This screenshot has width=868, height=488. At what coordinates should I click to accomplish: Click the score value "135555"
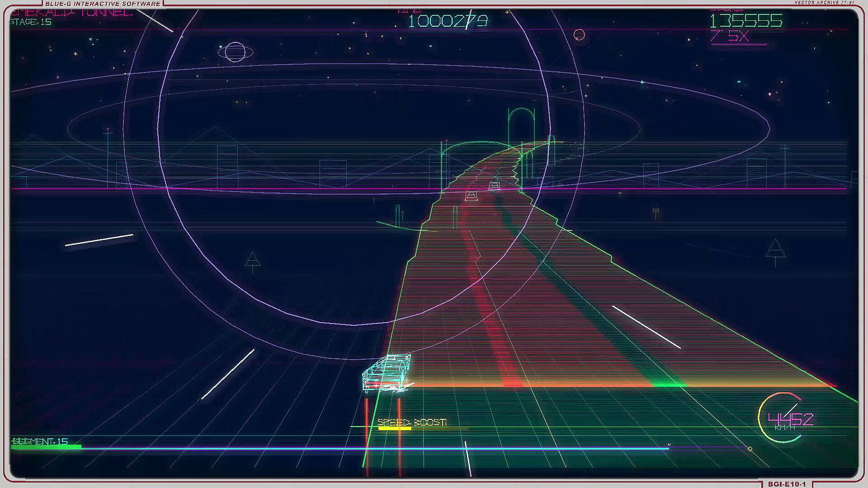(x=746, y=21)
